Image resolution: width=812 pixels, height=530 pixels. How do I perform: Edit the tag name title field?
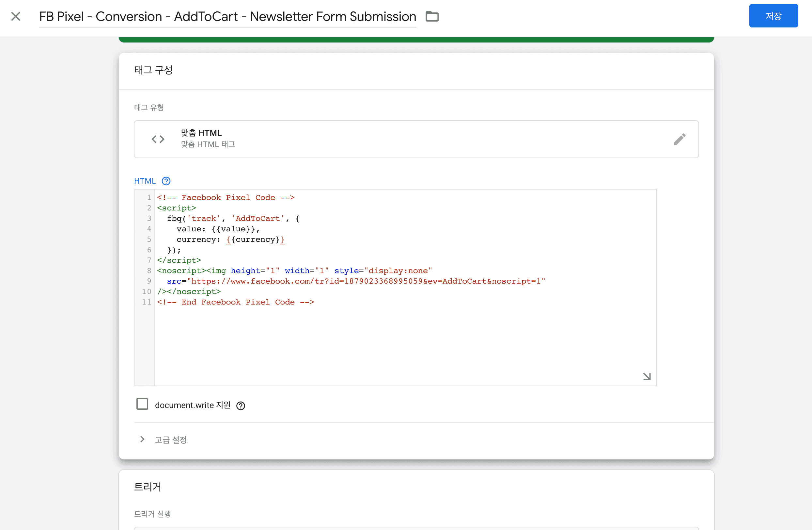(227, 16)
